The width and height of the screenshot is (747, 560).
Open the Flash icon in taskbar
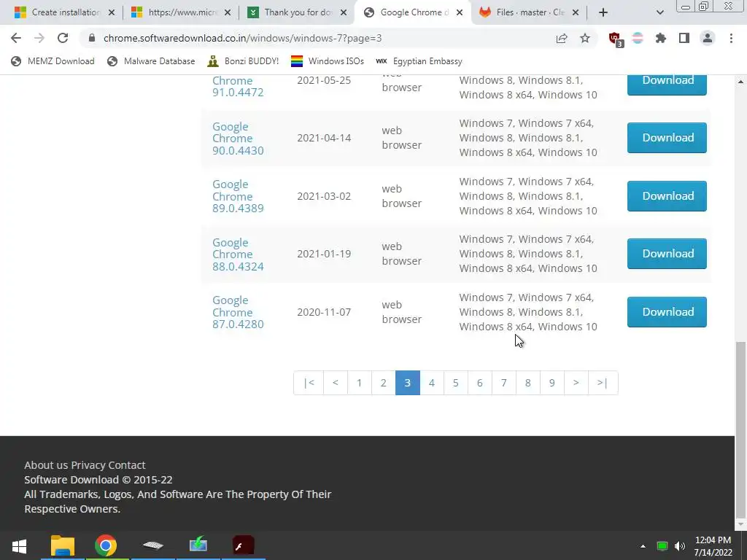(x=243, y=545)
